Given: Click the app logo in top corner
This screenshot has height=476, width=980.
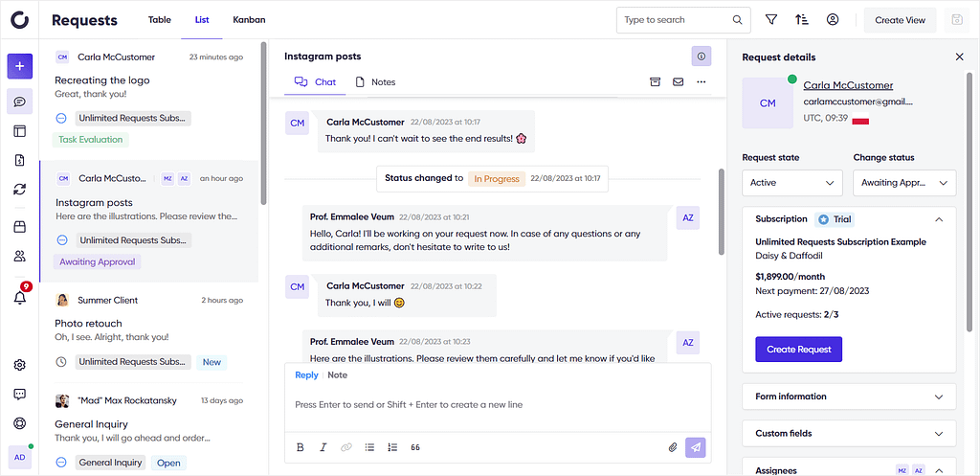Looking at the screenshot, I should click(20, 20).
